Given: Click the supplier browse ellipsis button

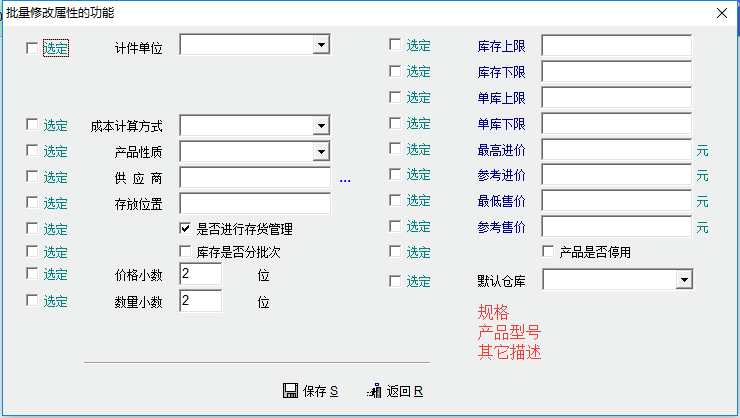Looking at the screenshot, I should coord(345,179).
